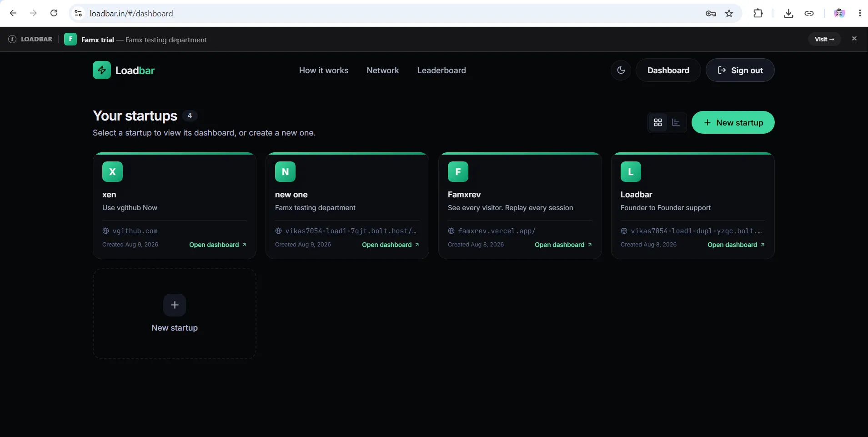The image size is (868, 437).
Task: Click the vikas7054-load1-7qjt.bolt.host URL
Action: [x=351, y=231]
